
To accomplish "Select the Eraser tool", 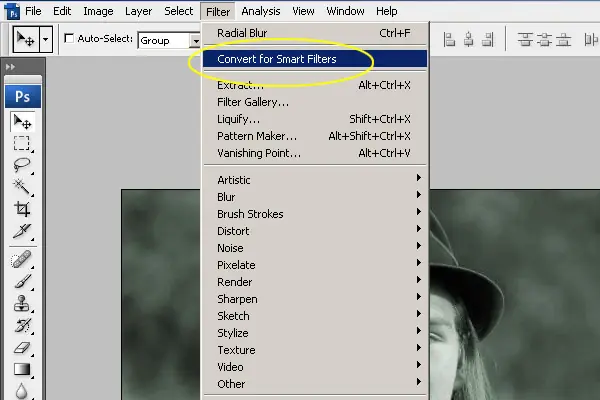I will click(x=22, y=348).
